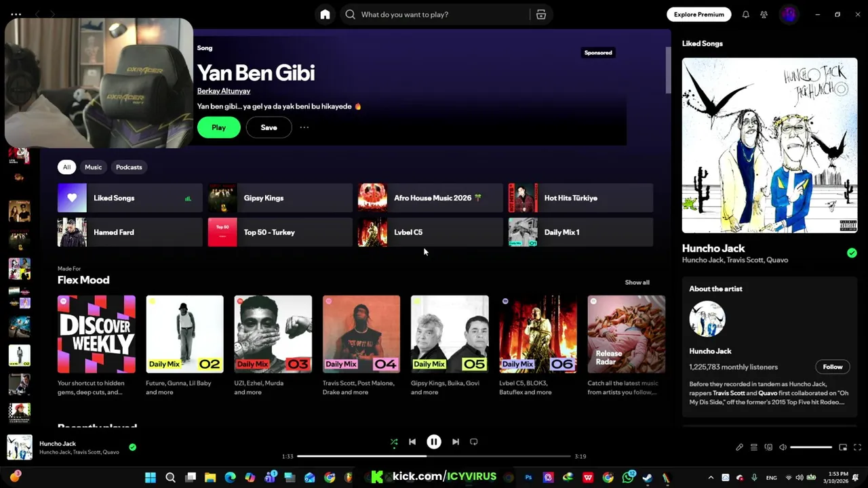The width and height of the screenshot is (868, 488).
Task: Enter full screen player
Action: (857, 447)
